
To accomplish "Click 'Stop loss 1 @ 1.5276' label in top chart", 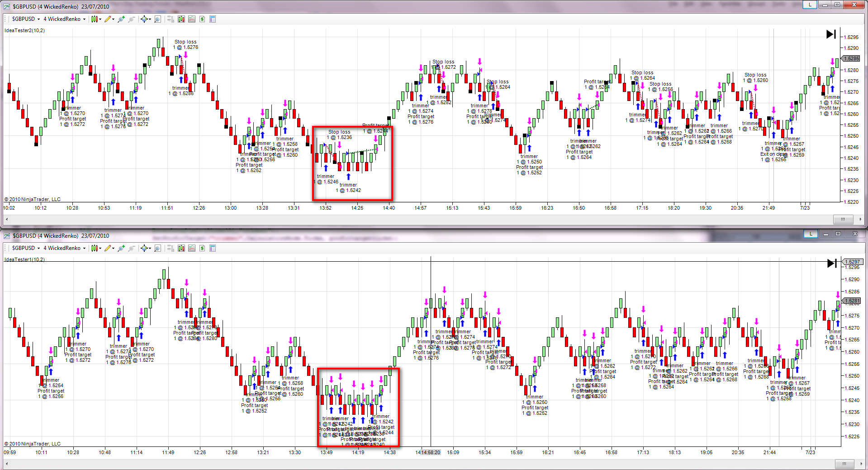I will (x=185, y=44).
